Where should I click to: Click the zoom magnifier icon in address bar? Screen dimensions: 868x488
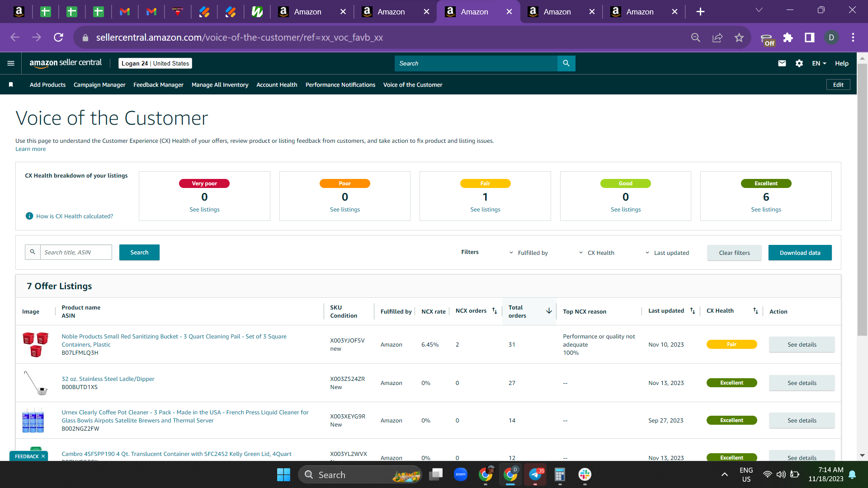coord(696,38)
